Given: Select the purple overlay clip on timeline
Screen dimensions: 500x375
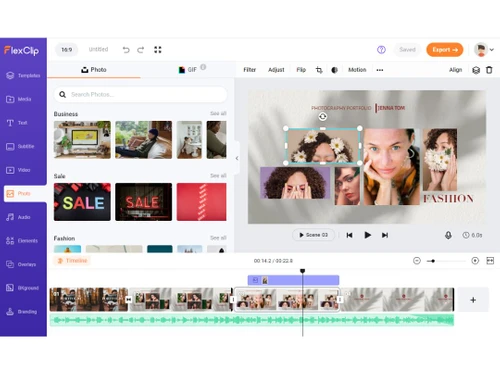Looking at the screenshot, I should click(x=293, y=280).
